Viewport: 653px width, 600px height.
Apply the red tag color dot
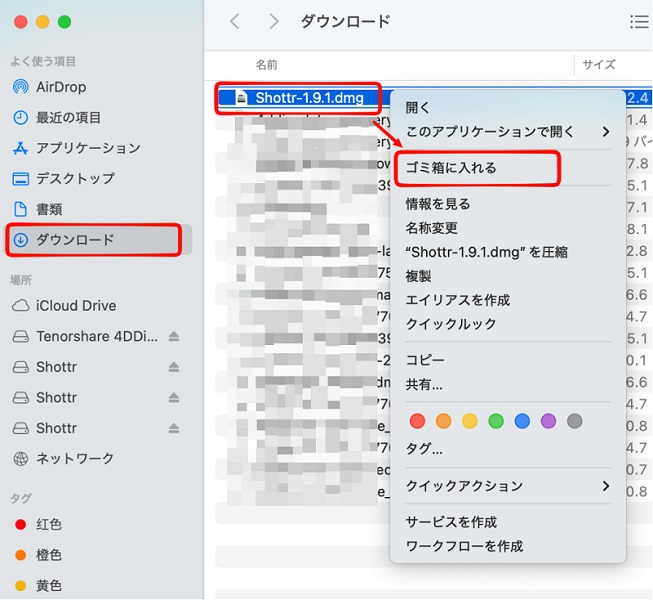(417, 421)
